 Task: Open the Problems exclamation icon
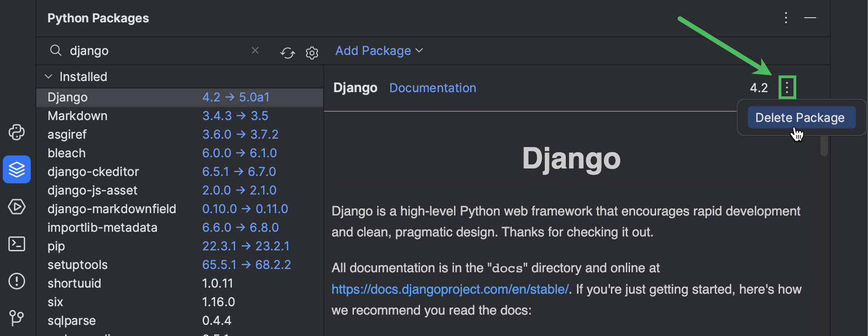point(17,281)
